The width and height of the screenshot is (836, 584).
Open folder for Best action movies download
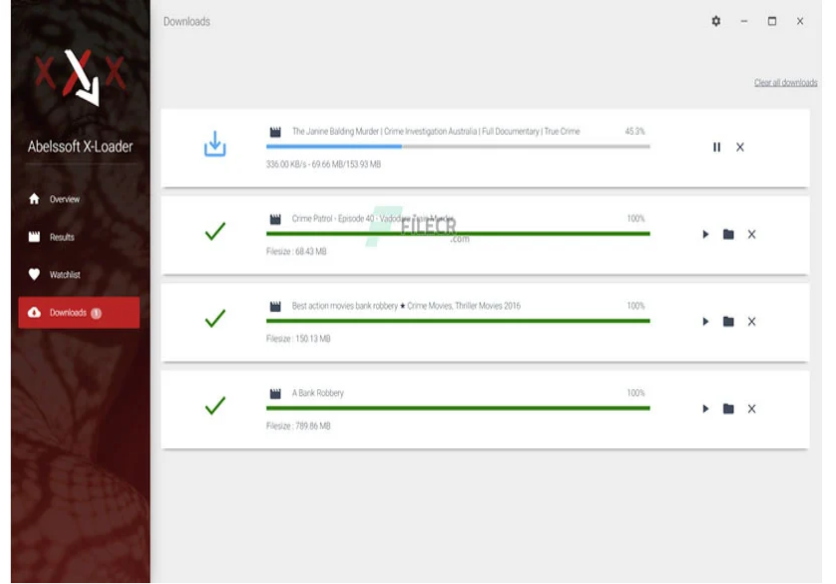click(x=728, y=322)
